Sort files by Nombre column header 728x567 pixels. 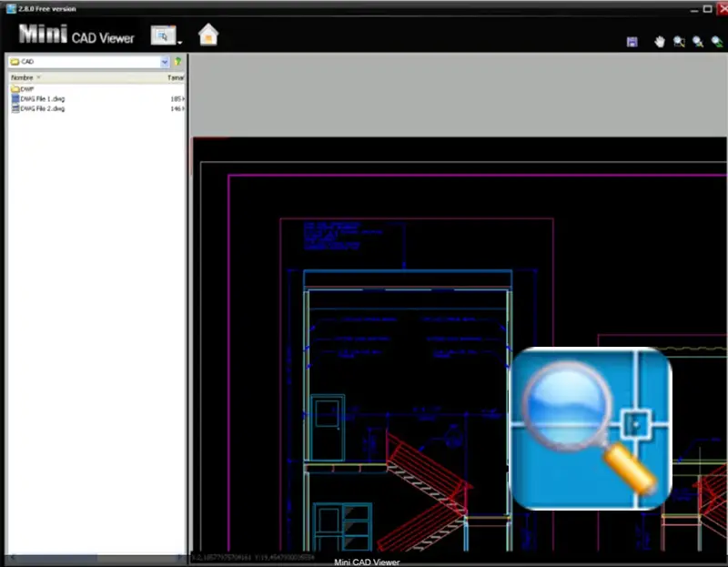click(x=22, y=77)
